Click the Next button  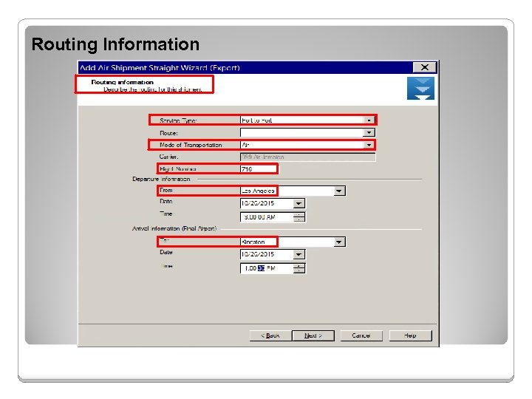coord(313,335)
